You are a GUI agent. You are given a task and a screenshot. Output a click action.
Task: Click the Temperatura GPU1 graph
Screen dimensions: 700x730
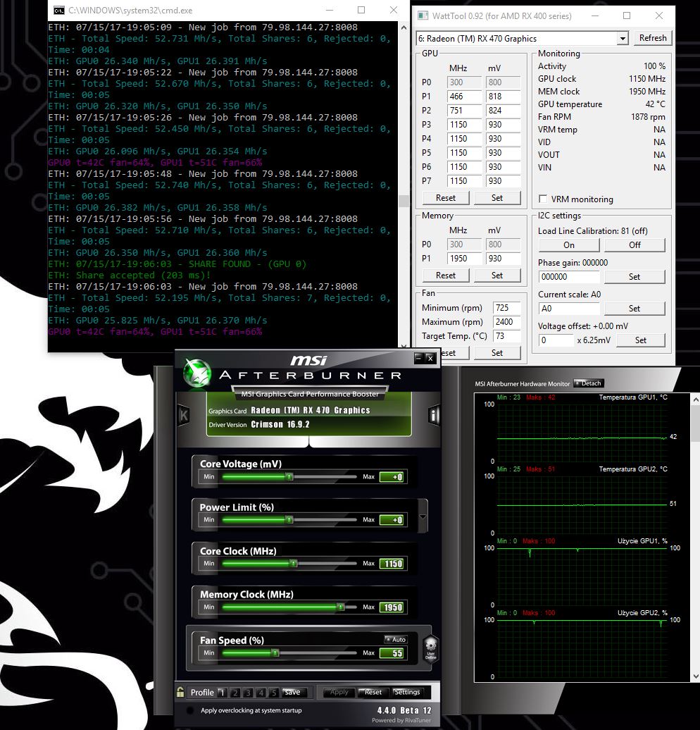582,431
